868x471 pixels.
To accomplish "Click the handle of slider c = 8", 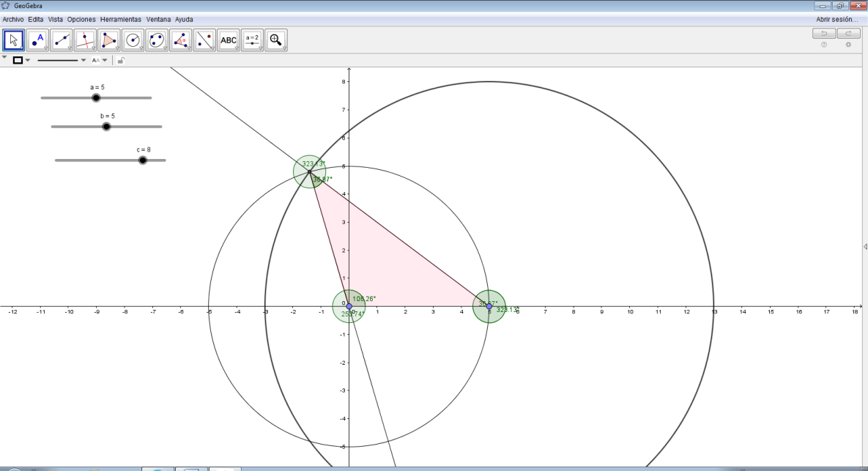I will (x=143, y=160).
